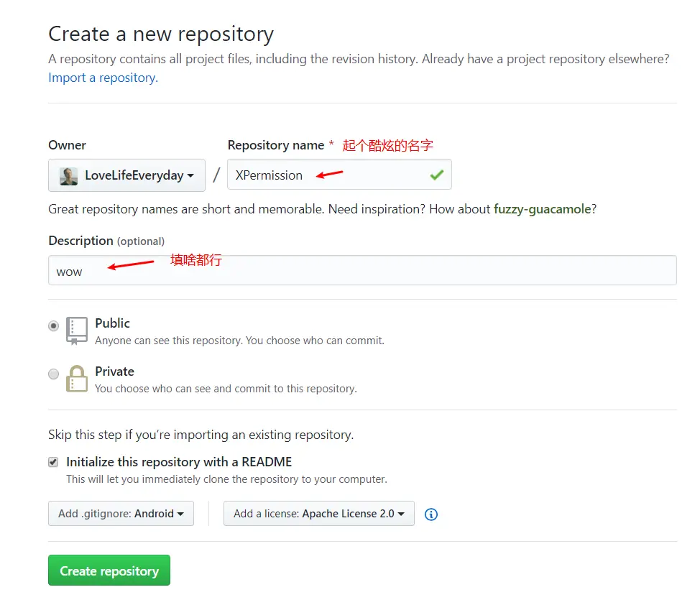Select the Private radio button

54,374
